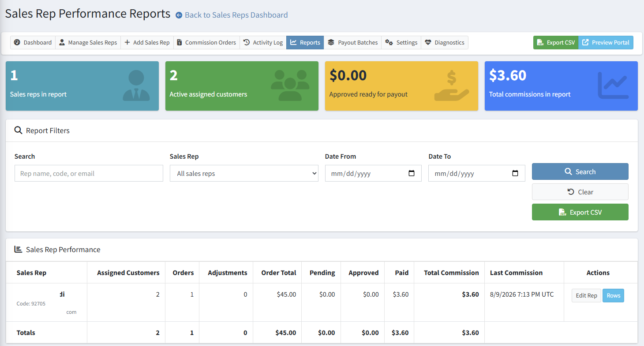This screenshot has height=346, width=644.
Task: Click the group icon on the Active assigned customers card
Action: pos(290,86)
